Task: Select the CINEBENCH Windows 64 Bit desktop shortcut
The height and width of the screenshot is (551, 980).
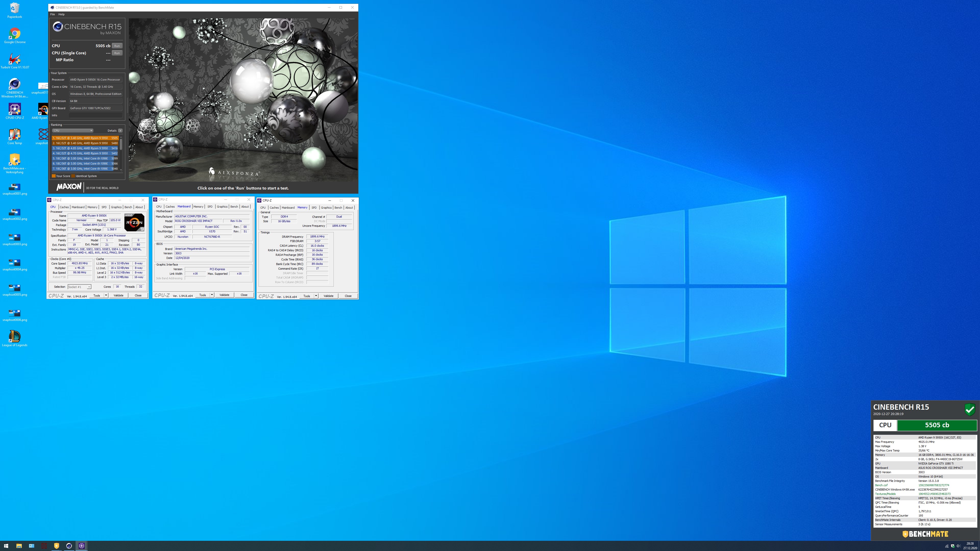Action: coord(15,88)
